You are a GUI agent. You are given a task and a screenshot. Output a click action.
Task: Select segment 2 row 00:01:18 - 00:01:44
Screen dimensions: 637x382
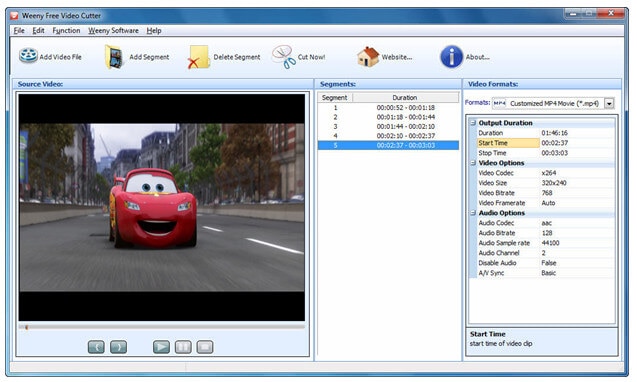coord(388,117)
